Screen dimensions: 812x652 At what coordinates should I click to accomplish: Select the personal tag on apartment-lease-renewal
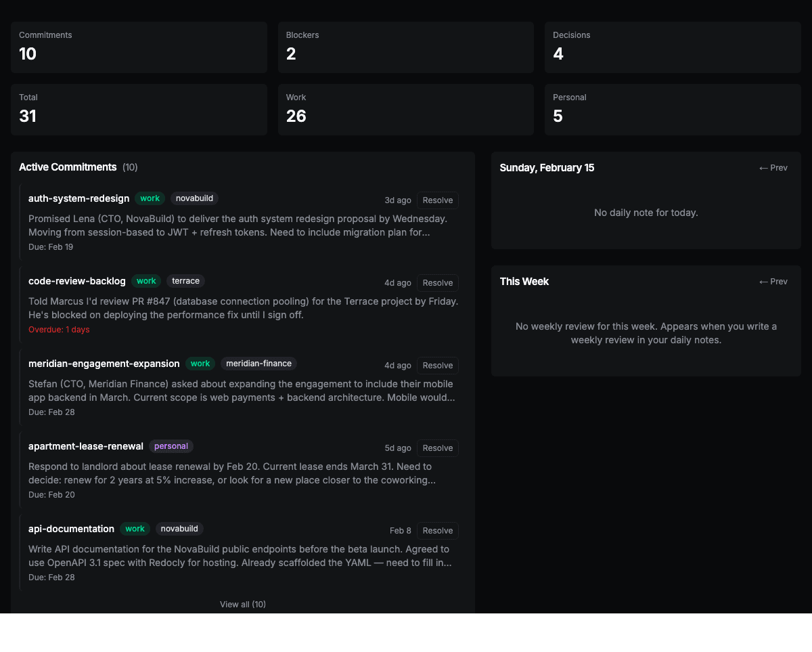pos(171,445)
